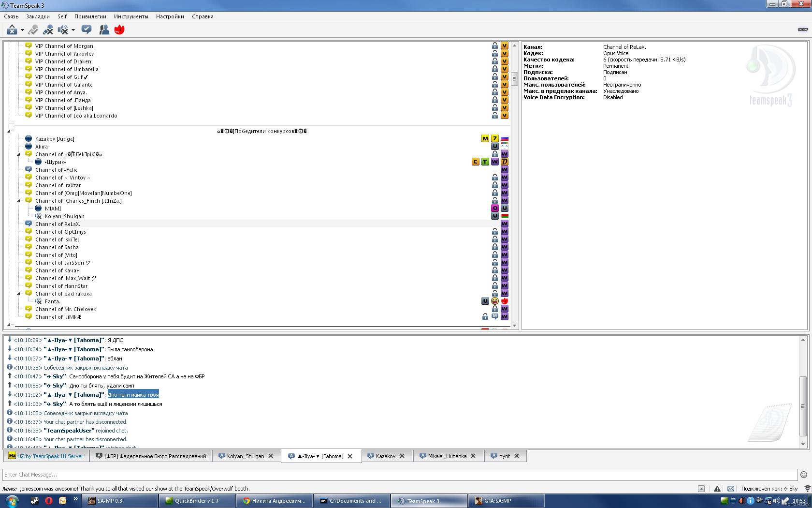Screen dimensions: 812x508
Task: Open GTA:SA:MP from the taskbar
Action: tap(506, 501)
